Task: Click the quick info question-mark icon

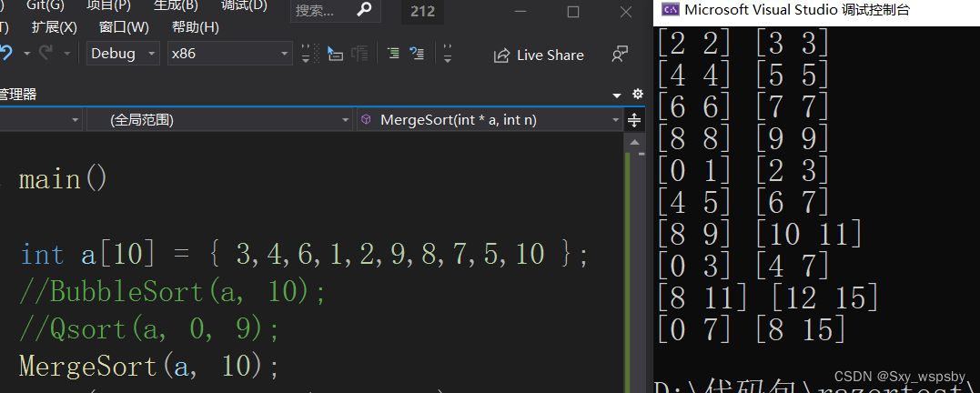Action: click(x=417, y=54)
